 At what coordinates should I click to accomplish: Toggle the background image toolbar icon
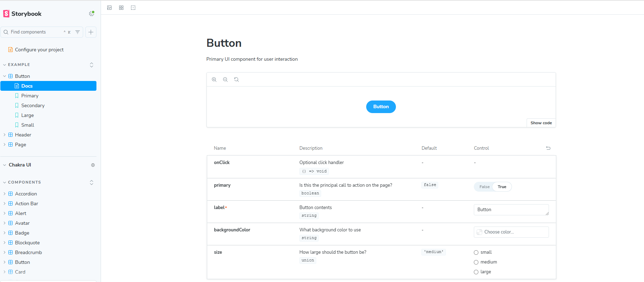(x=109, y=8)
